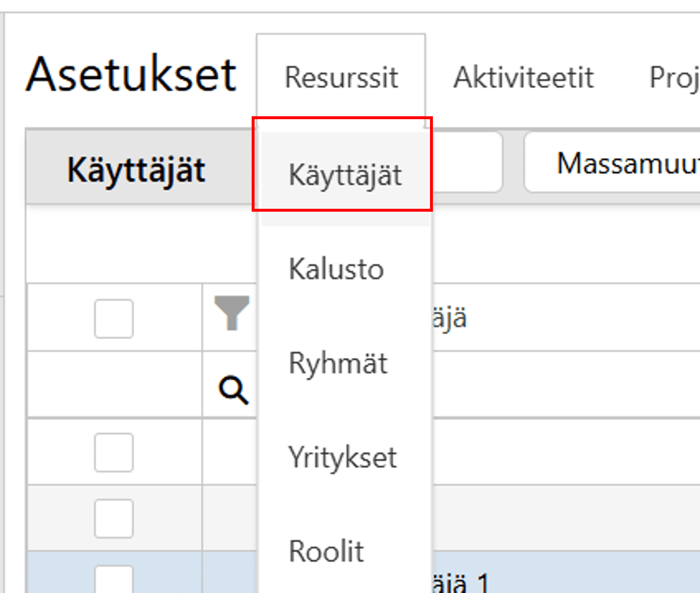Choose Kalusto in the dropdown menu

coord(336,269)
